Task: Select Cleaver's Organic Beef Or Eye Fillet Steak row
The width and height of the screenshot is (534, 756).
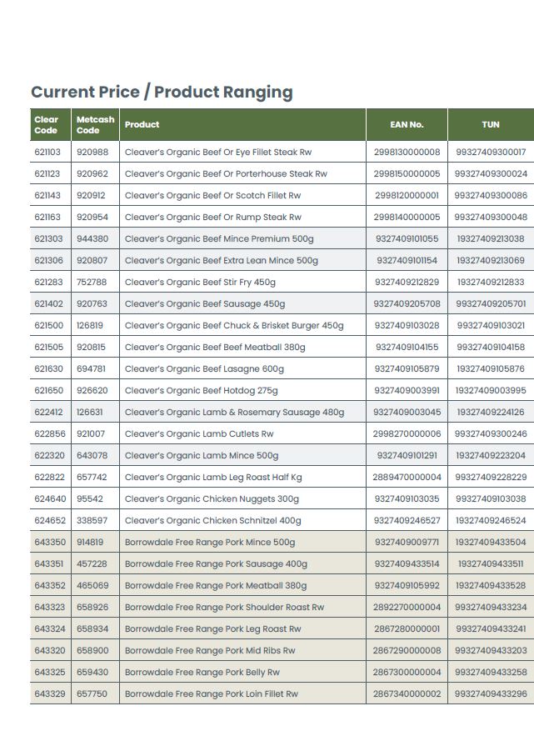Action: [x=218, y=153]
